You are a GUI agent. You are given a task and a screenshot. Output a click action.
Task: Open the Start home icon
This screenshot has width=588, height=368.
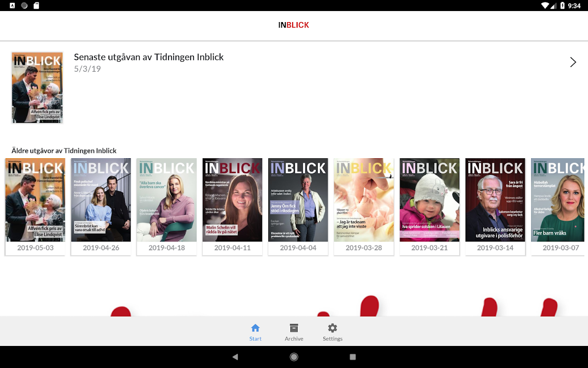[255, 328]
